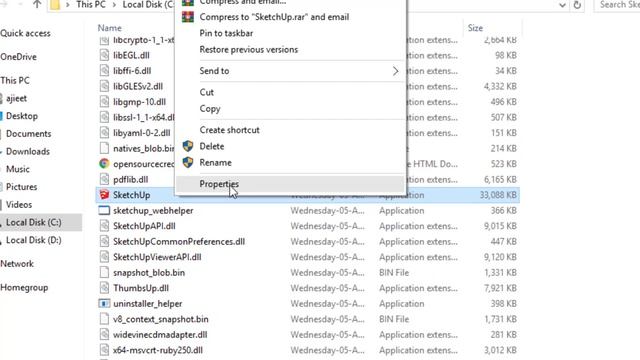Open Music in the navigation pane
Screen dimensions: 640x360
[x=18, y=169]
